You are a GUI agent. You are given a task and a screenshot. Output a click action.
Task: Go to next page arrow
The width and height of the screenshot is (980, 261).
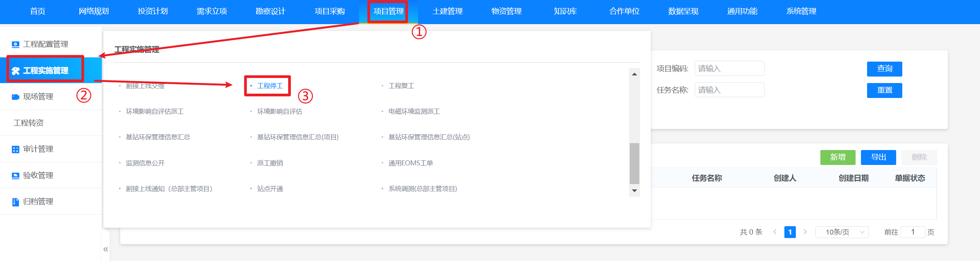pos(805,232)
